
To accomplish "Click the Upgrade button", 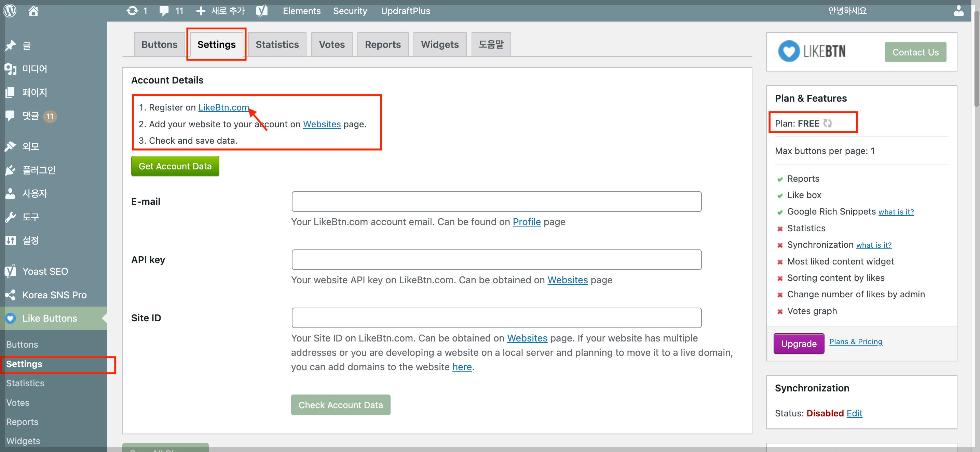I will pos(799,344).
